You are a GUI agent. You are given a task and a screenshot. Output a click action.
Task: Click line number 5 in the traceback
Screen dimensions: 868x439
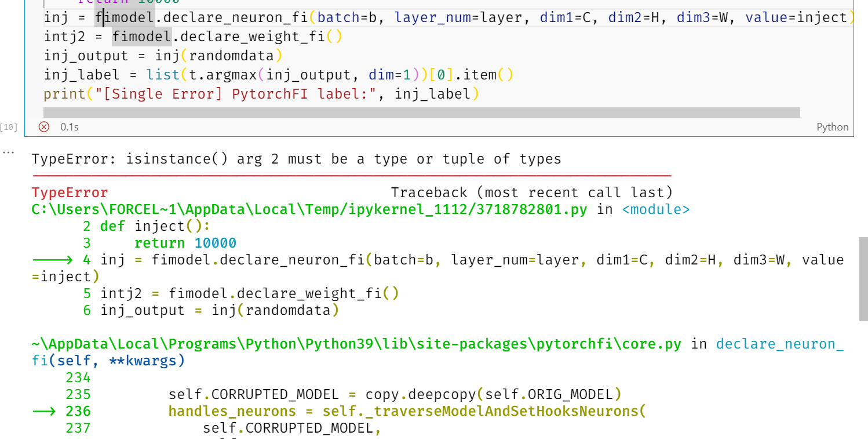[86, 293]
